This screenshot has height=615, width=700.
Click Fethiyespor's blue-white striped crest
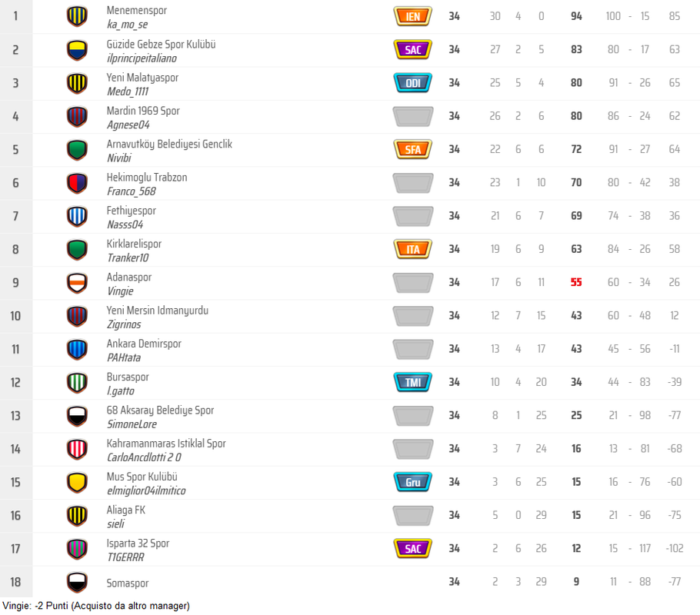77,216
